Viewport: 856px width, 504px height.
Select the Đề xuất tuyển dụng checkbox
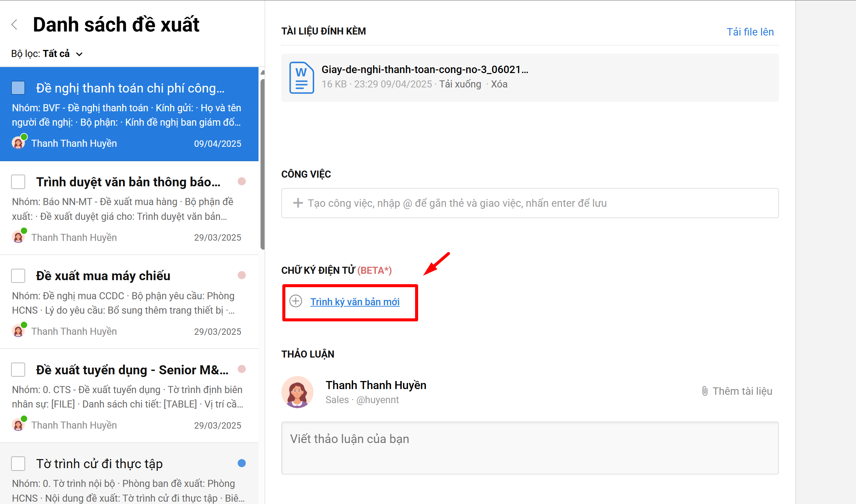(x=18, y=370)
